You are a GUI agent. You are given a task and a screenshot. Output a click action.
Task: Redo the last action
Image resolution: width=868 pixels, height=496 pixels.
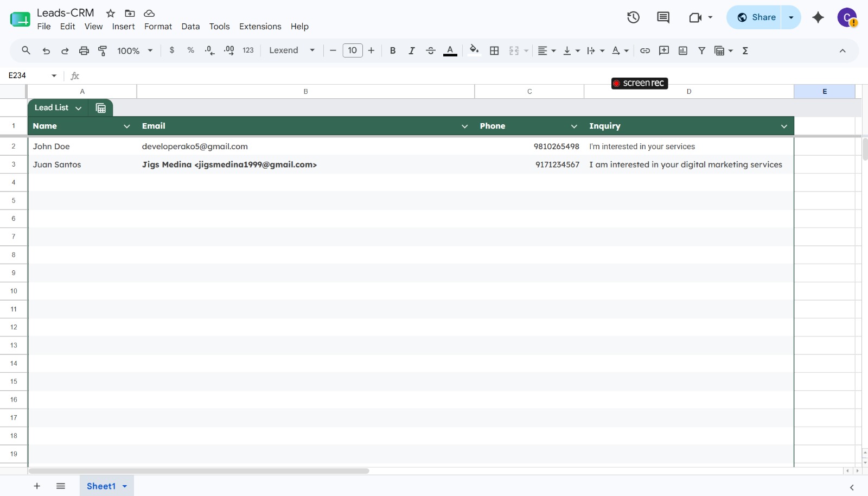pyautogui.click(x=65, y=50)
